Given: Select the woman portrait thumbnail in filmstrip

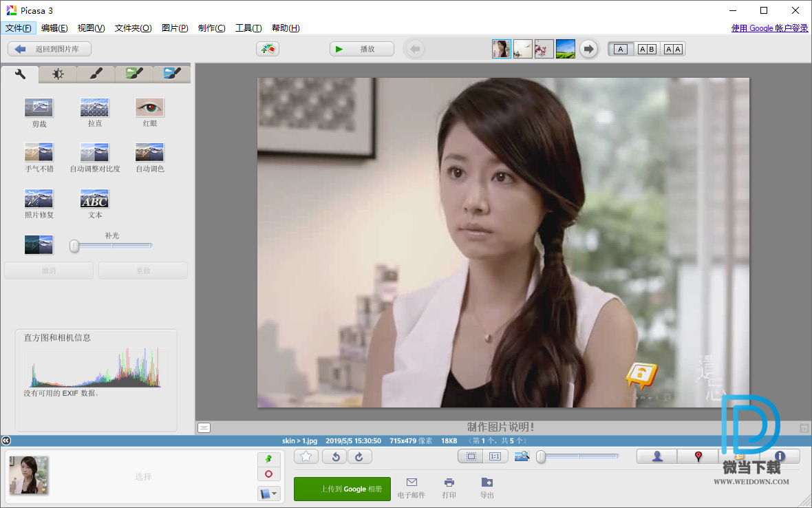Looking at the screenshot, I should [x=501, y=49].
